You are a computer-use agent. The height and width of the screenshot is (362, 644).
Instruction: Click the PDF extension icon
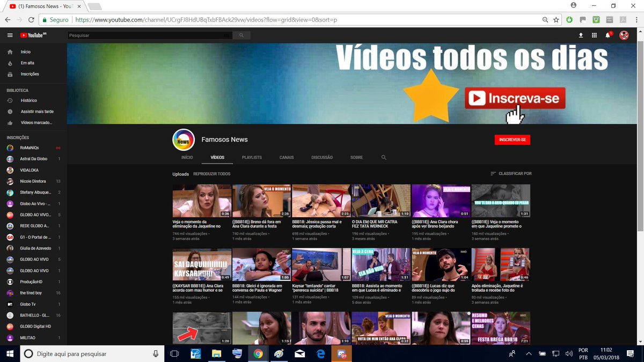(x=623, y=20)
